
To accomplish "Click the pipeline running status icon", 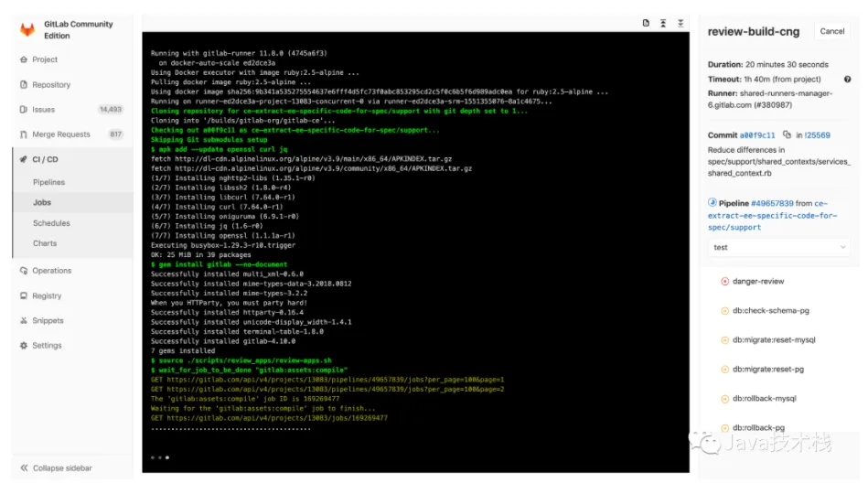I will click(712, 203).
